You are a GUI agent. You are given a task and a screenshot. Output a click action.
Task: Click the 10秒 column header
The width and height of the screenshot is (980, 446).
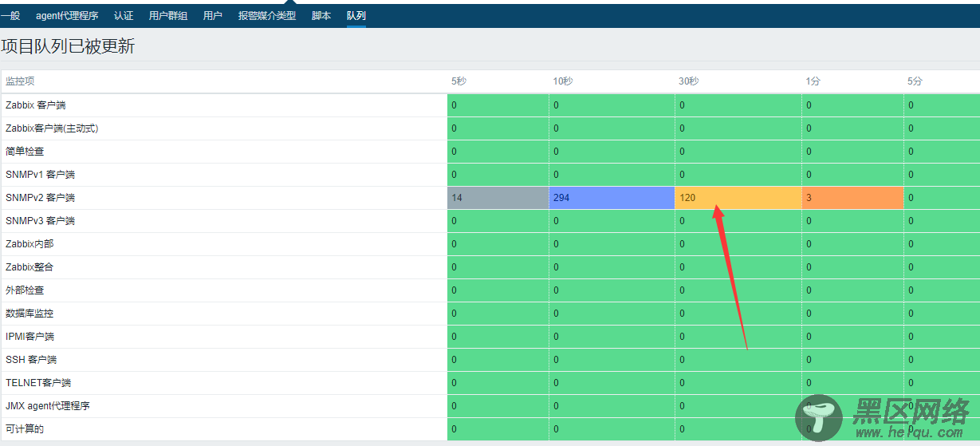(x=562, y=81)
